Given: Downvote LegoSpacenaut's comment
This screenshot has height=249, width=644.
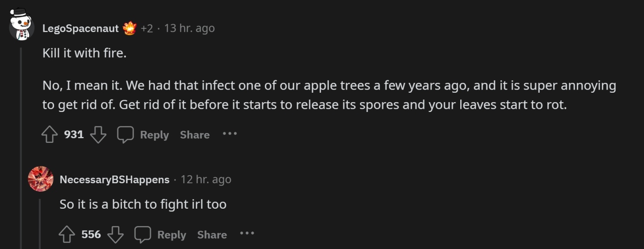Looking at the screenshot, I should (98, 135).
